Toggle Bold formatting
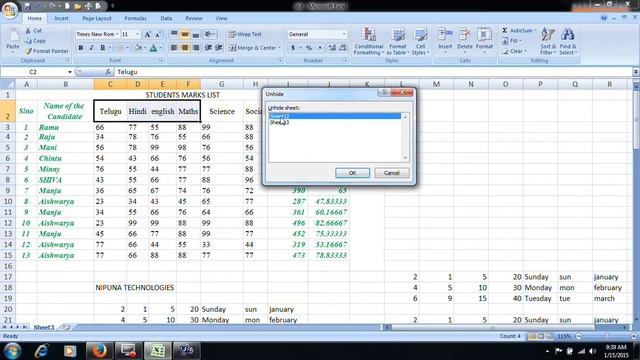This screenshot has width=640, height=360. (81, 48)
